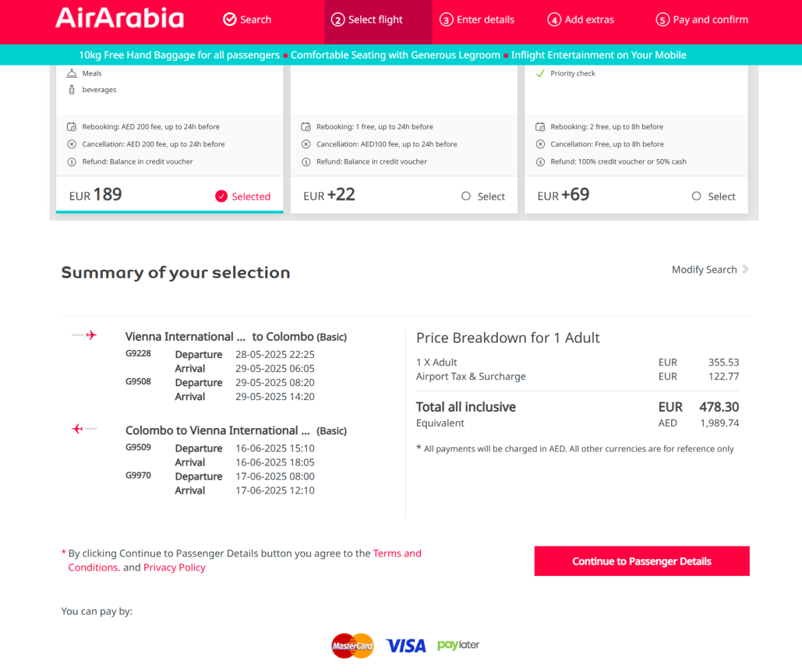802x672 pixels.
Task: Select the EUR +22 fare option
Action: coord(466,196)
